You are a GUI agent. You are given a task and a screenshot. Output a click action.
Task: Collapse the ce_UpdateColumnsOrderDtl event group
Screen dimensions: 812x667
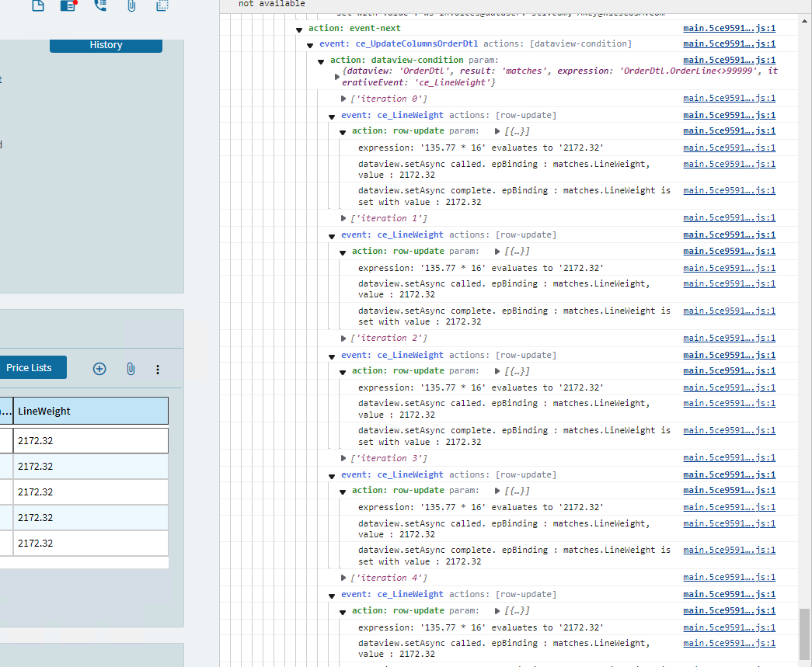point(310,45)
